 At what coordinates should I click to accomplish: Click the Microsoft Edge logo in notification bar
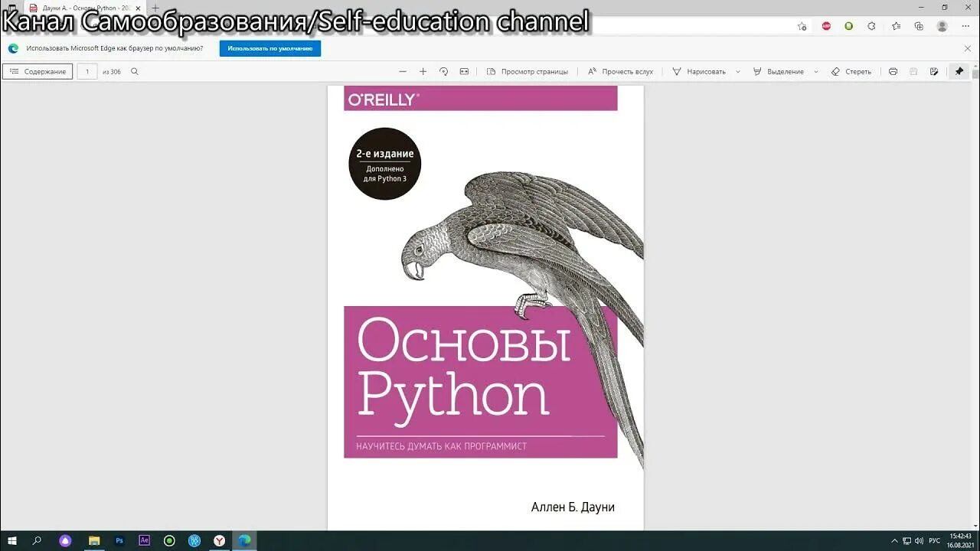coord(13,48)
